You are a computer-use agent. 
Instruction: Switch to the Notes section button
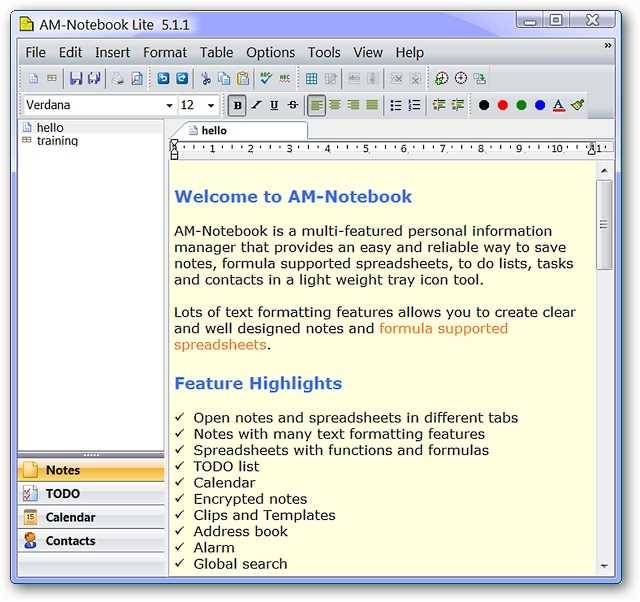[91, 470]
